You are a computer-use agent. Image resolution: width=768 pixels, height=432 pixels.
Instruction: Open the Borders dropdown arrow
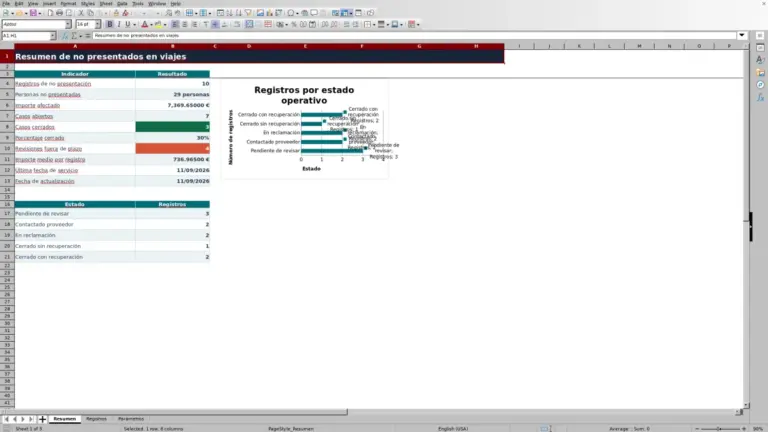[374, 24]
